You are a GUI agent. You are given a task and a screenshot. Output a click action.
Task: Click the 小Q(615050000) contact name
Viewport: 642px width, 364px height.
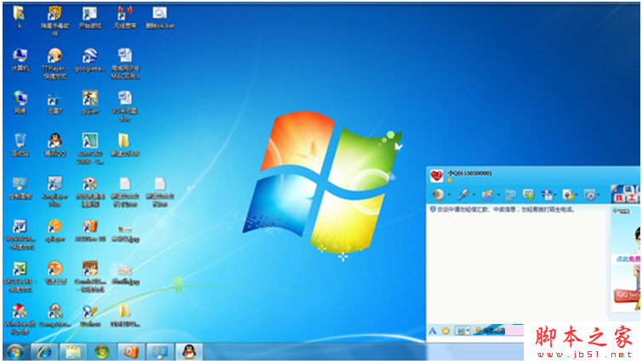469,173
